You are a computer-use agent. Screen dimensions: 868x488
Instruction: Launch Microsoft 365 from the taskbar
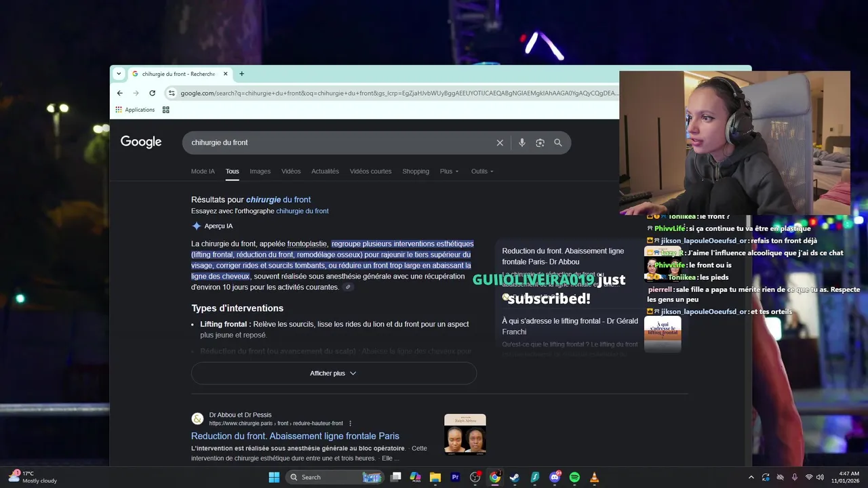coord(416,477)
